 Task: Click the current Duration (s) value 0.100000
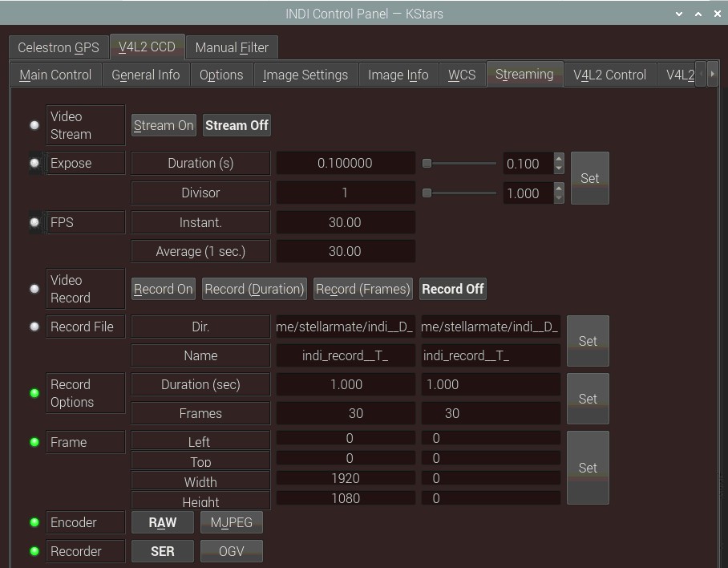tap(346, 163)
